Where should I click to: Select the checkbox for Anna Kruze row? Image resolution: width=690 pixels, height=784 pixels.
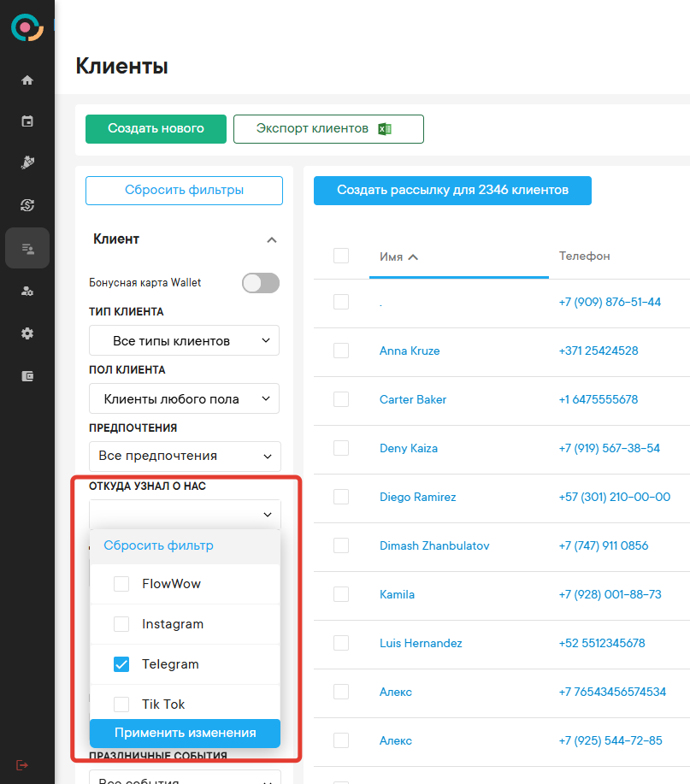[341, 351]
